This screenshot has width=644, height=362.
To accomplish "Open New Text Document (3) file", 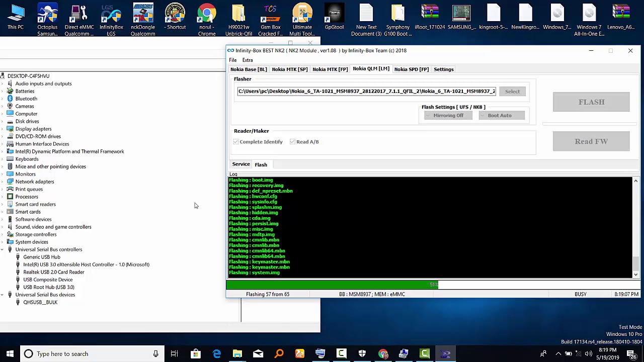I will (366, 20).
